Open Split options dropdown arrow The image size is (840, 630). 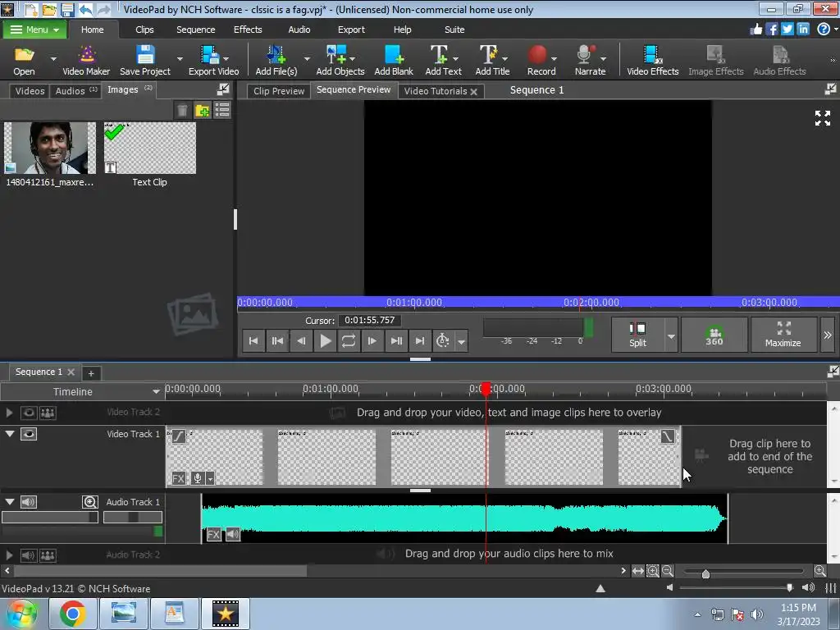coord(671,336)
